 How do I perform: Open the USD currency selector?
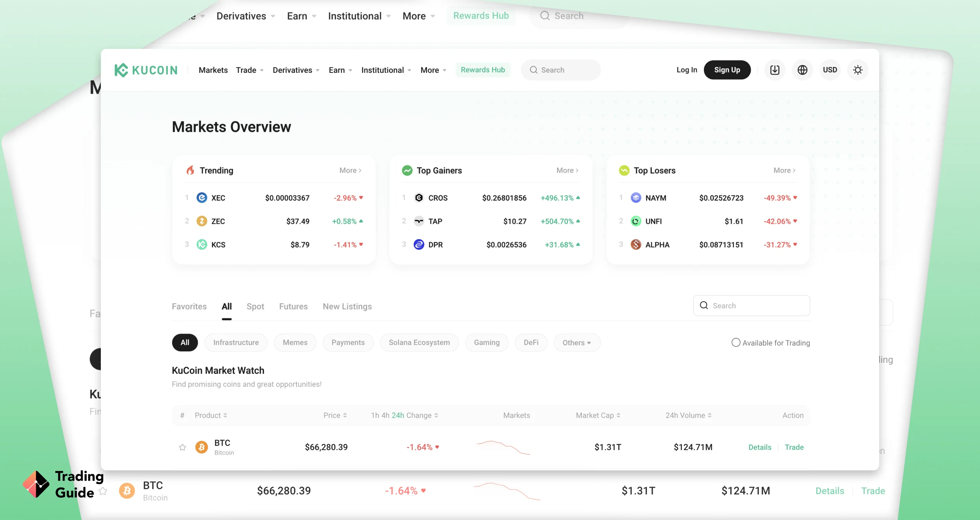[x=830, y=70]
